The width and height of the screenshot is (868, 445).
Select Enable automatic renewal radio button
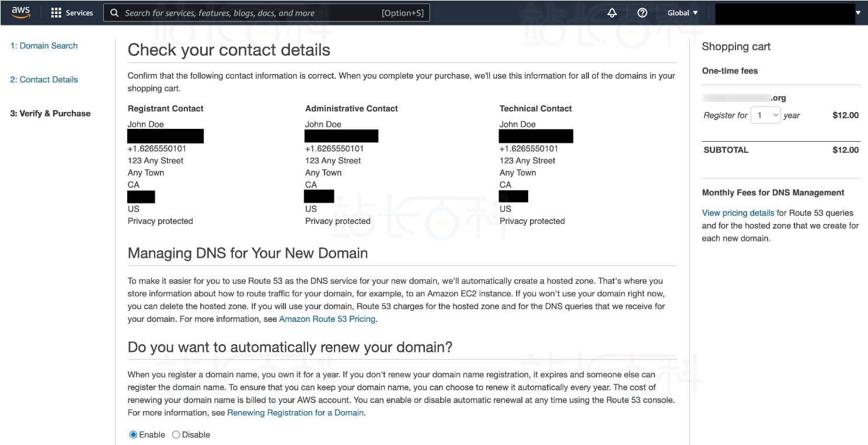(x=134, y=435)
